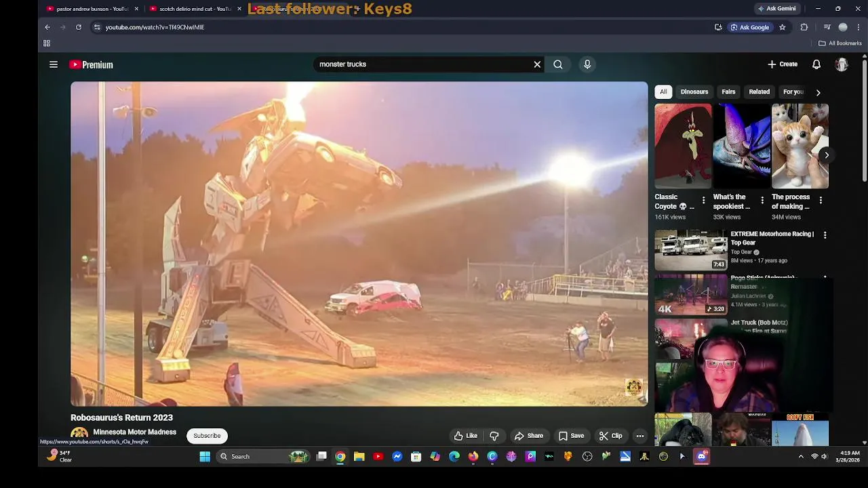
Task: Reload the YouTube page
Action: point(79,27)
